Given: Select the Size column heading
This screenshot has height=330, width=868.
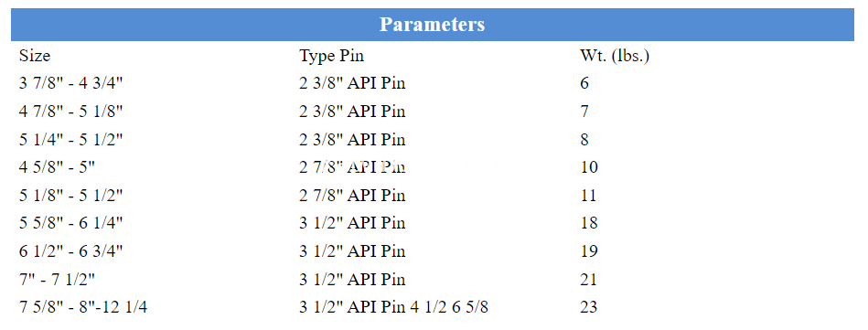Looking at the screenshot, I should (x=35, y=56).
